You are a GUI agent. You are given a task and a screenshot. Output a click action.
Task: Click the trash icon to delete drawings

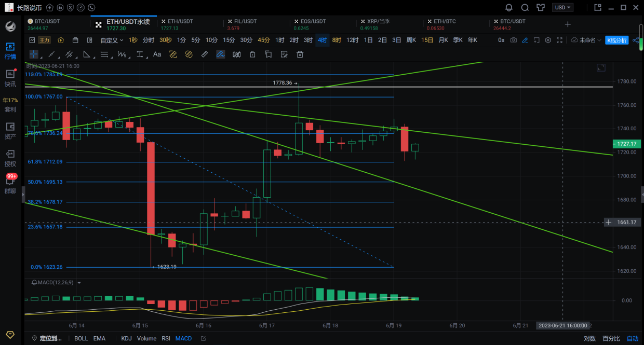(x=300, y=54)
